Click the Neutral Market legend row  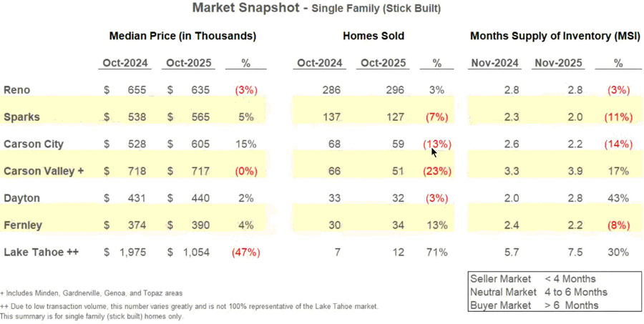(x=538, y=292)
